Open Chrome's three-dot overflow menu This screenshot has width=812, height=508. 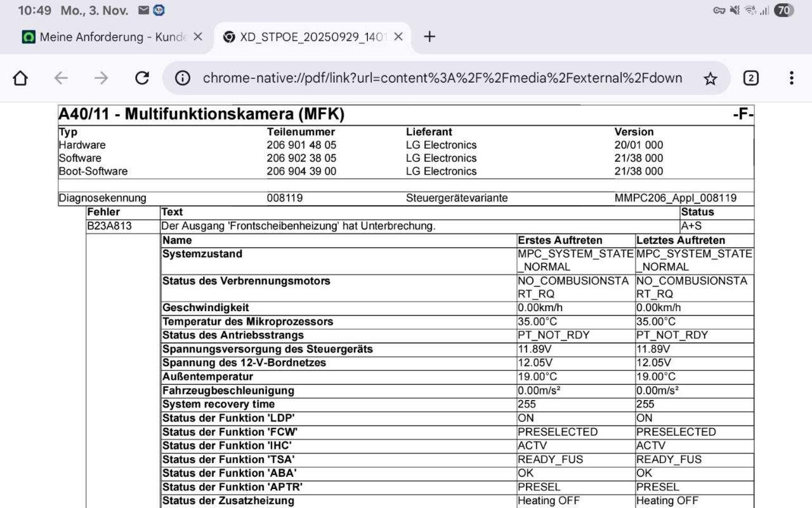click(x=791, y=78)
